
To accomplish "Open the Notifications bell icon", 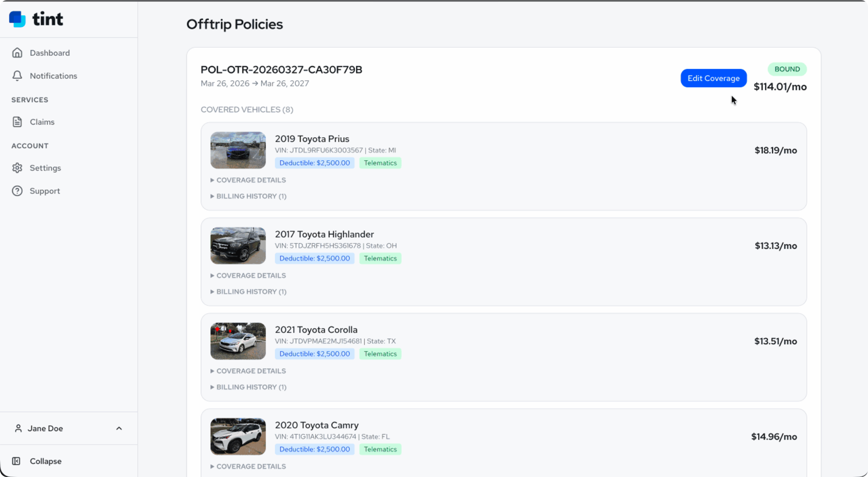I will point(17,76).
